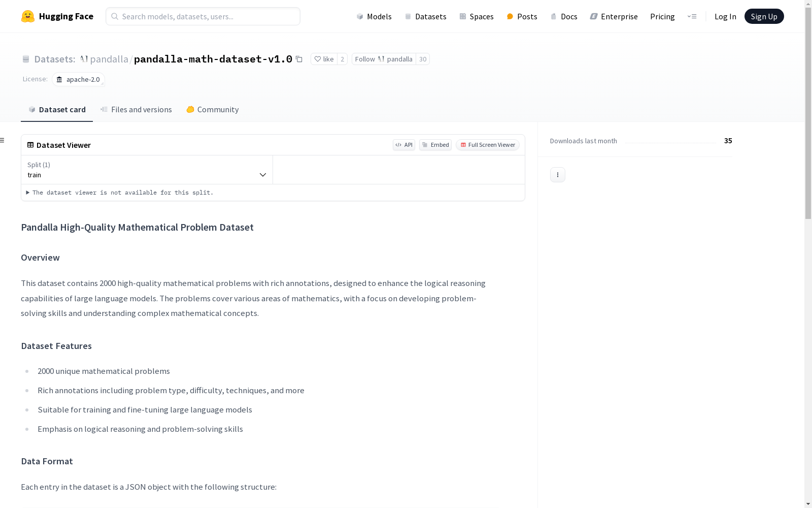Viewport: 812px width, 508px height.
Task: Go to the Models page
Action: coord(374,16)
